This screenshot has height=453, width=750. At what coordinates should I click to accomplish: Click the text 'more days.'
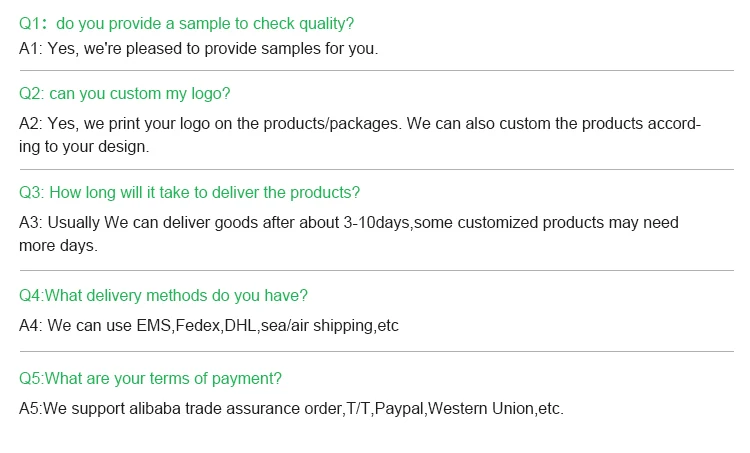point(58,245)
